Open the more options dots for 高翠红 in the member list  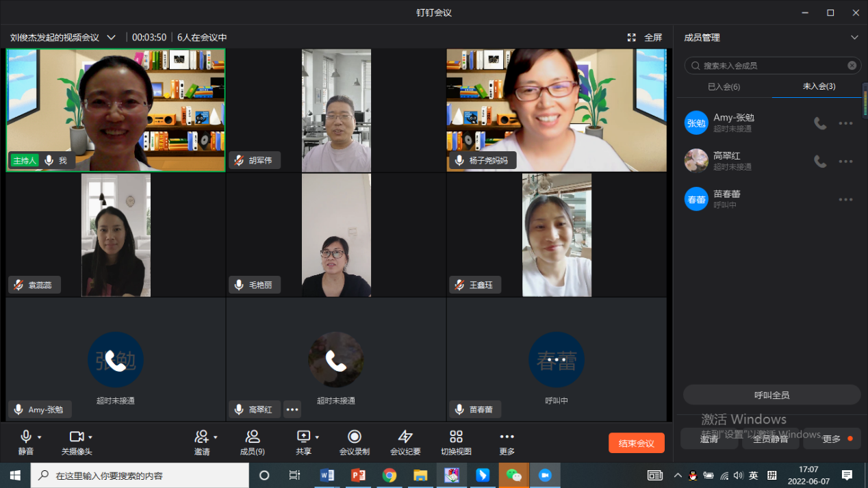point(846,162)
